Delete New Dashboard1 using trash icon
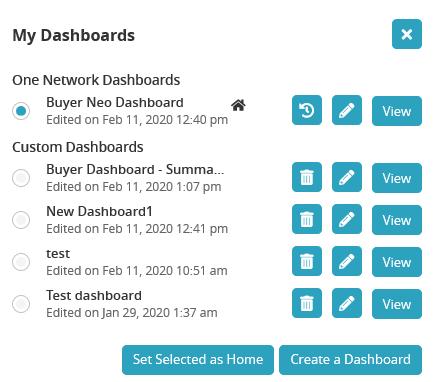Viewport: 440px width, 382px height. [x=307, y=219]
